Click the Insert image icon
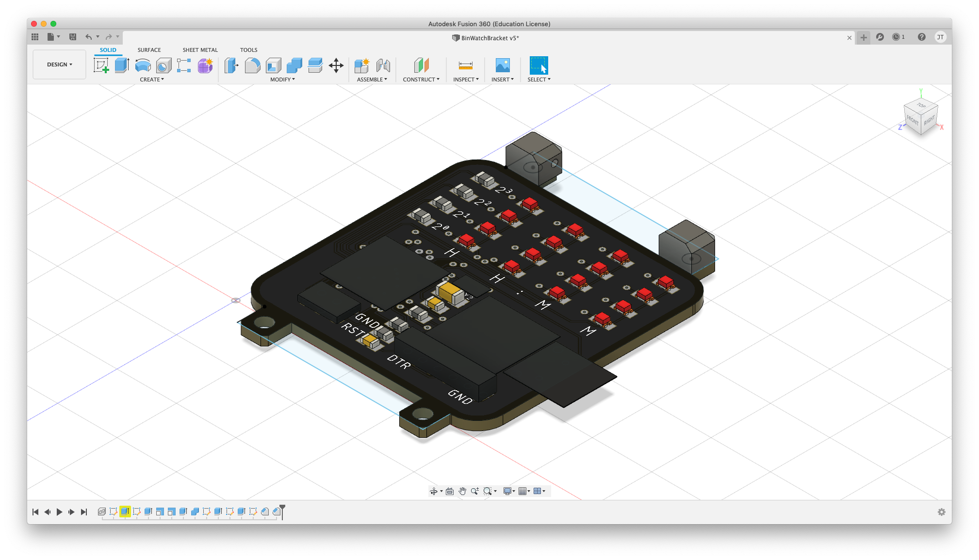Screen dimensions: 979x560 click(503, 65)
